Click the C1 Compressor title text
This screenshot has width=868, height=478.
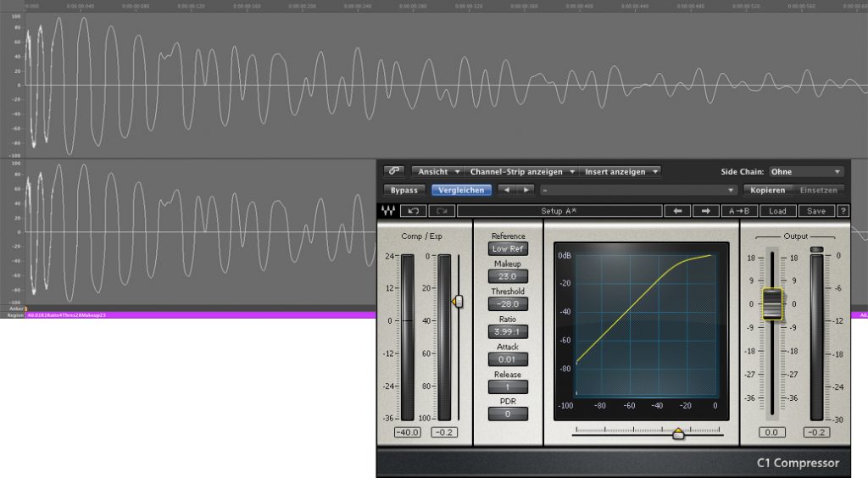(x=798, y=463)
